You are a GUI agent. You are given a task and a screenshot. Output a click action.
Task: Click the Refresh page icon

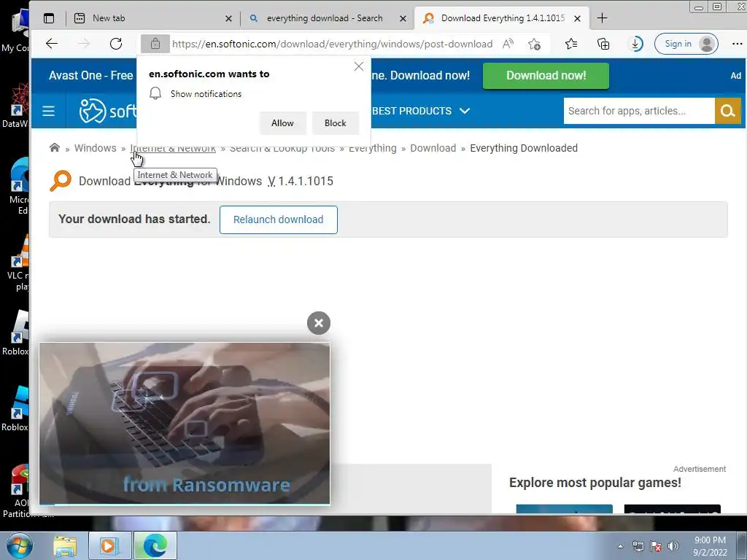116,44
